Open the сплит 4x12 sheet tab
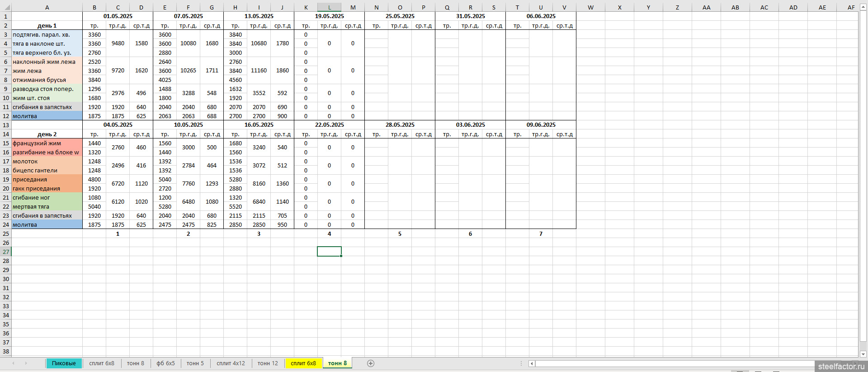This screenshot has height=372, width=868. click(x=231, y=363)
